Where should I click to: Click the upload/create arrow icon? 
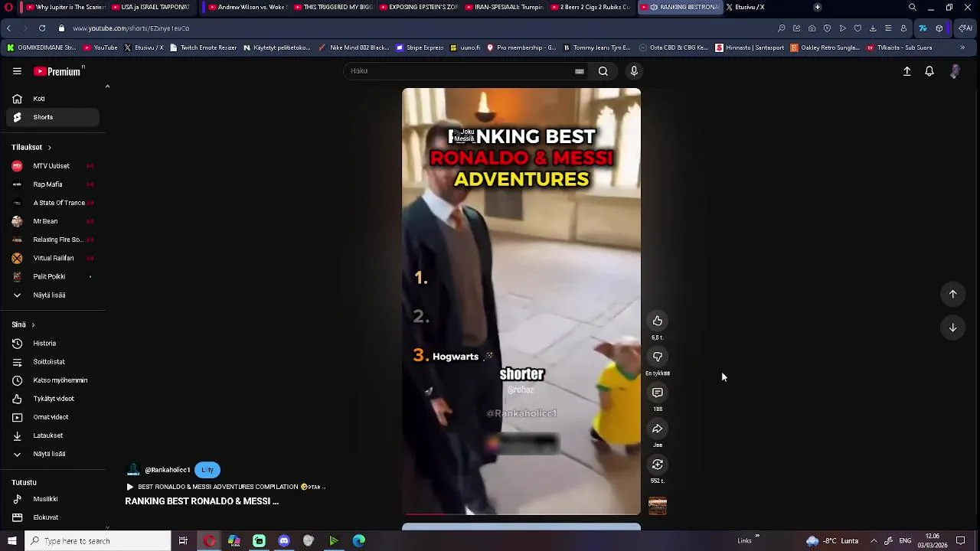click(906, 71)
